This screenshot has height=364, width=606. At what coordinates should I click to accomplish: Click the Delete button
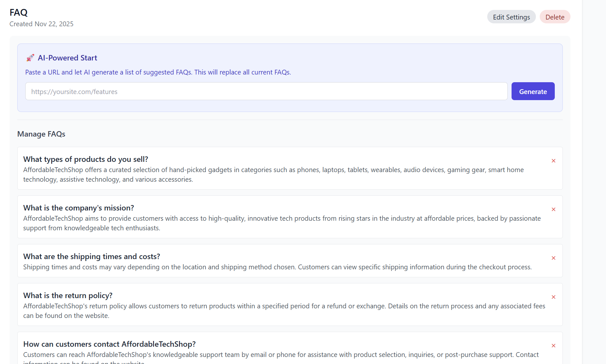555,17
